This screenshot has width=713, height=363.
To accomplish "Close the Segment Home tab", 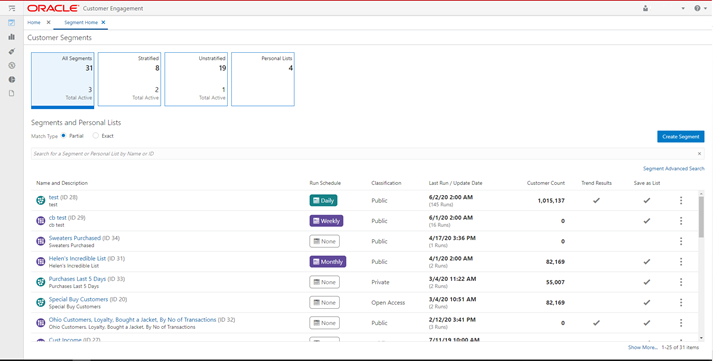I will (x=103, y=22).
